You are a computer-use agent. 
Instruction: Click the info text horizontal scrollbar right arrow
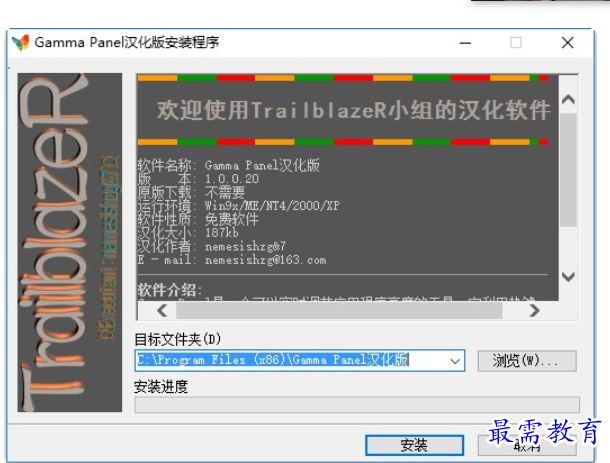tap(535, 310)
